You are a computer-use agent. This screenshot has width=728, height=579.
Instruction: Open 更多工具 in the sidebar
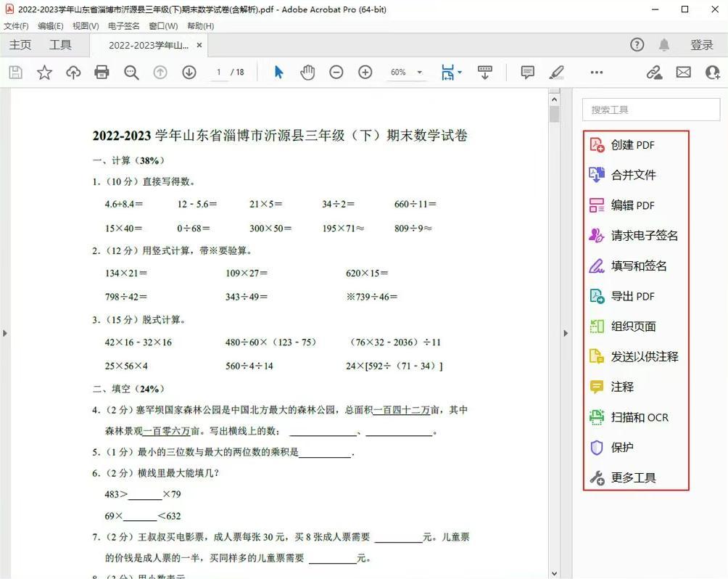tap(632, 477)
